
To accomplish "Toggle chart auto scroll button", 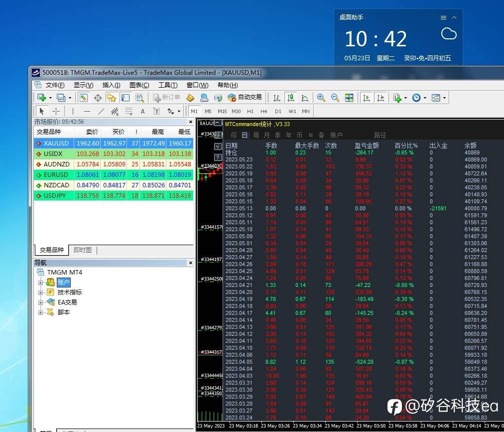I will click(x=367, y=98).
